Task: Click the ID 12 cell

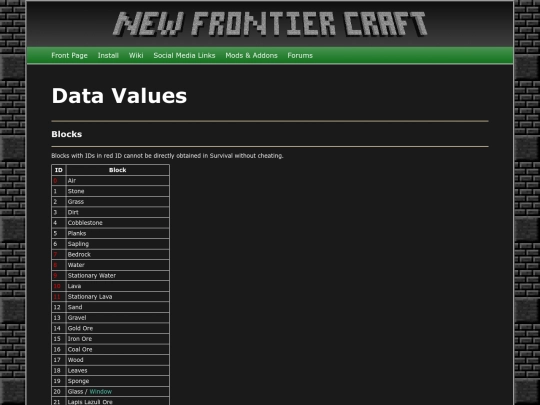Action: pos(59,307)
